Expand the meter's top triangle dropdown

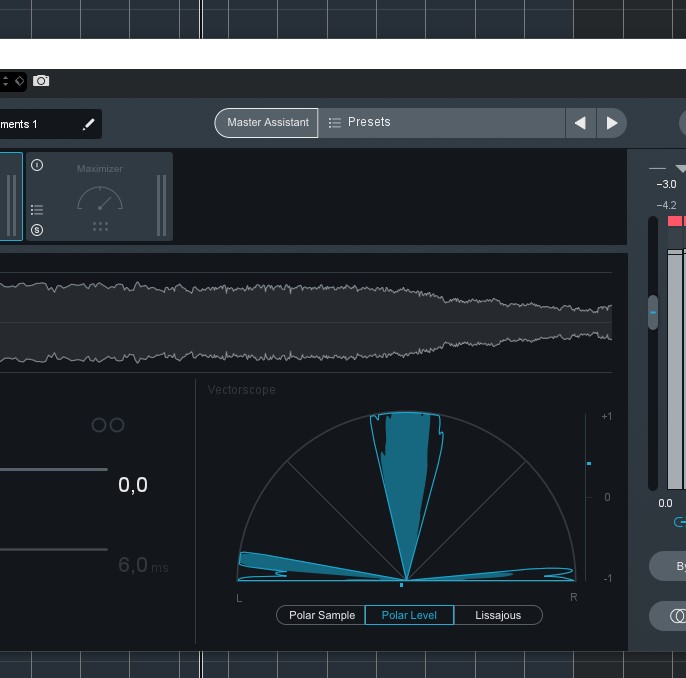(681, 168)
